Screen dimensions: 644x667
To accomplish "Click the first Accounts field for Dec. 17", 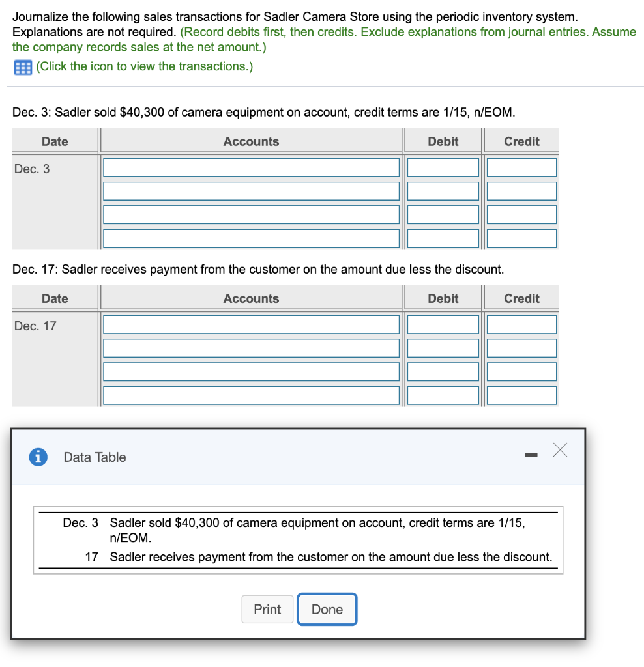I will (251, 324).
